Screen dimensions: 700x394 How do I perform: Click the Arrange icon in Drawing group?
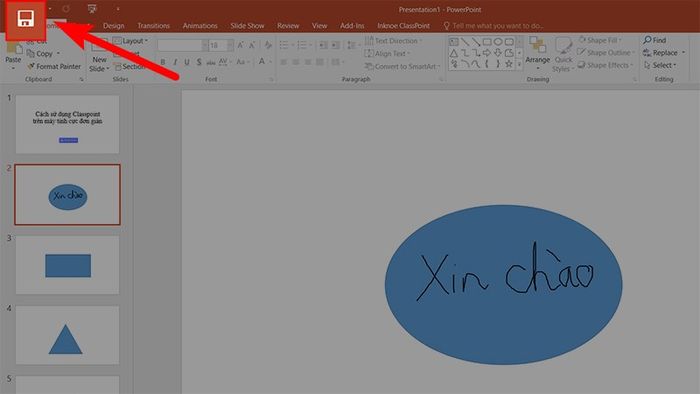point(538,45)
